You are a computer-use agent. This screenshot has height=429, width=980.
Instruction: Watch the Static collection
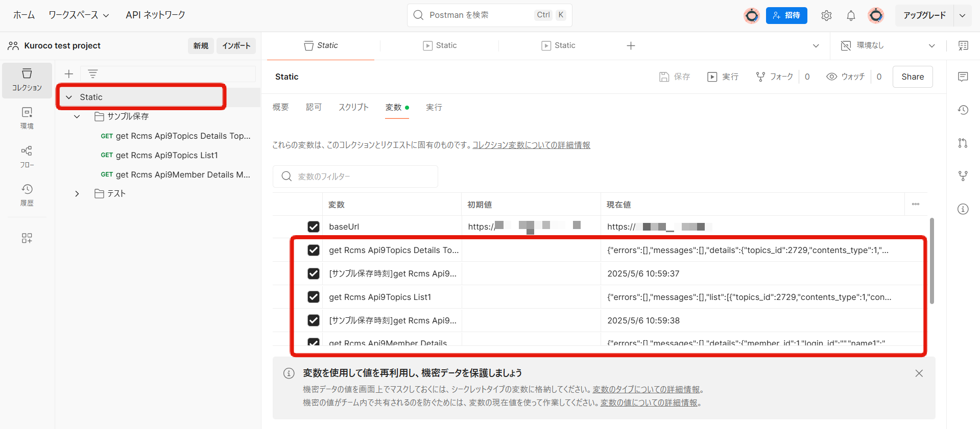coord(846,77)
